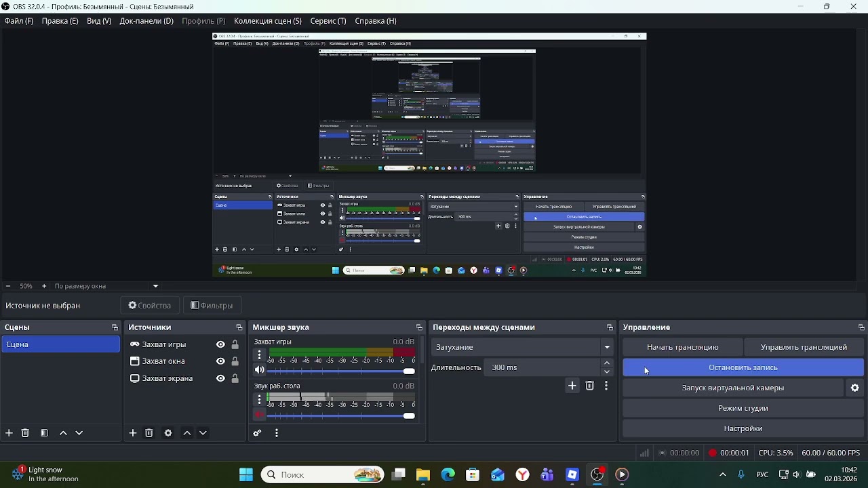Click taskbar Поиск search box
The image size is (868, 488).
pyautogui.click(x=322, y=474)
